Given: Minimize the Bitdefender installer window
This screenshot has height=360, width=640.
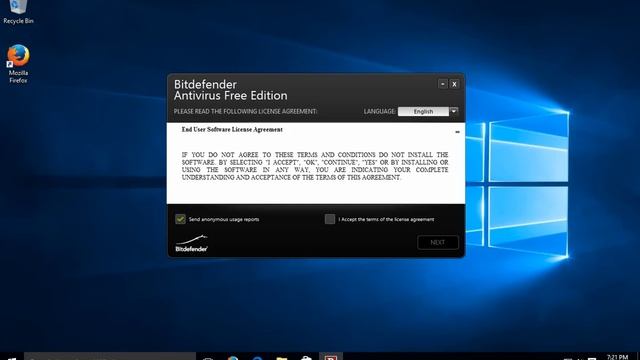Looking at the screenshot, I should [442, 84].
